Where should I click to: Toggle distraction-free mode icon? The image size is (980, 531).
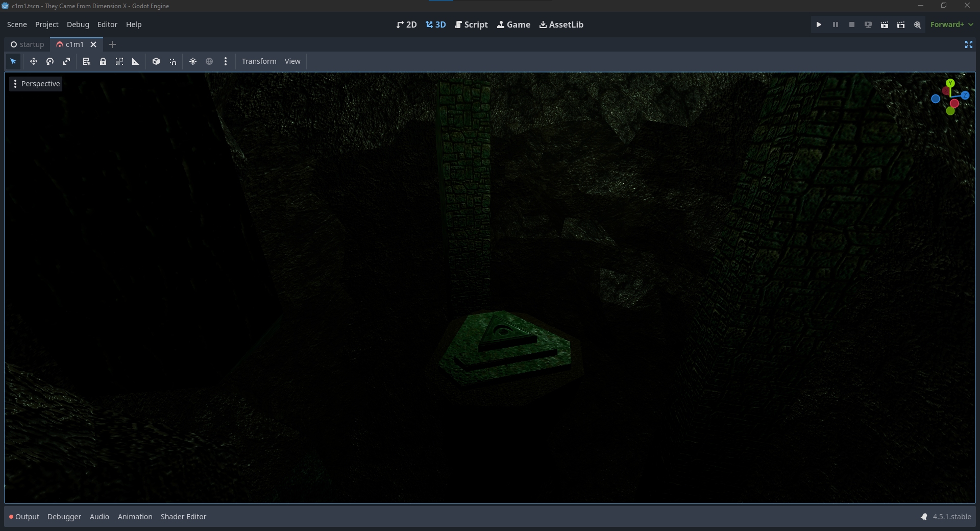[x=968, y=44]
